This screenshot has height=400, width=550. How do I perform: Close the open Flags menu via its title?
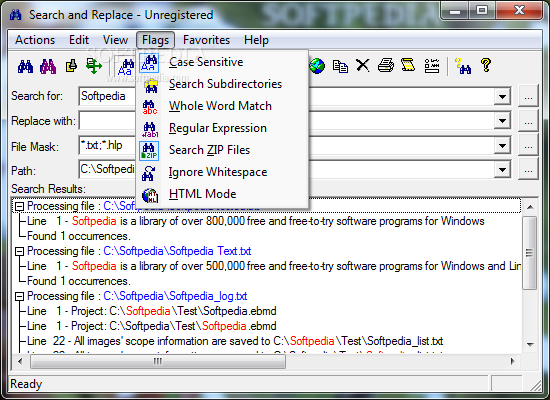(x=155, y=40)
